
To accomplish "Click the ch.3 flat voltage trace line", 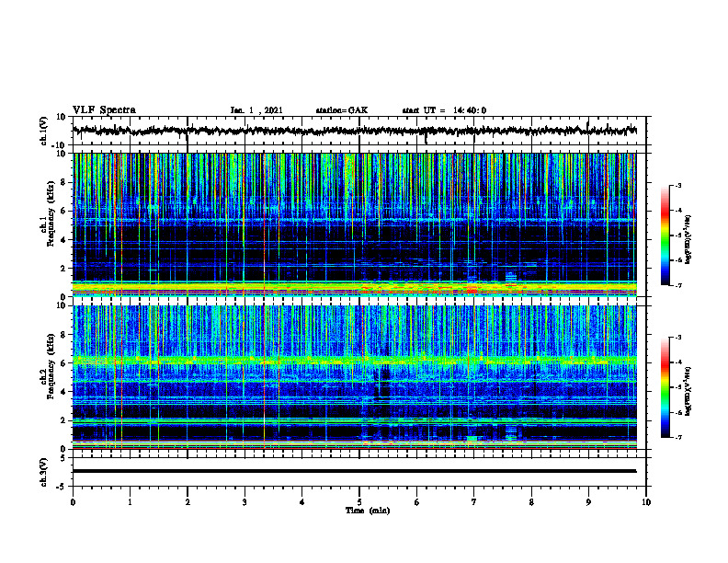I will pos(354,471).
